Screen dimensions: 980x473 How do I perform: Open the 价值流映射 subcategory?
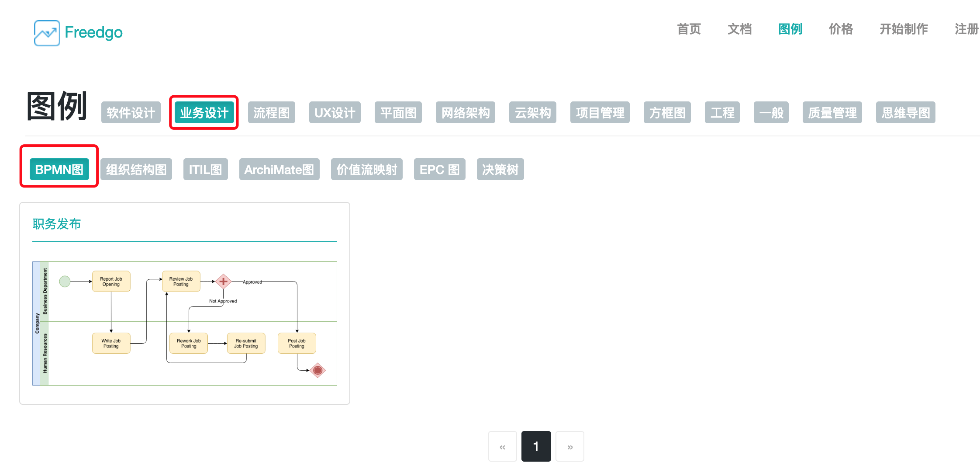click(x=367, y=169)
